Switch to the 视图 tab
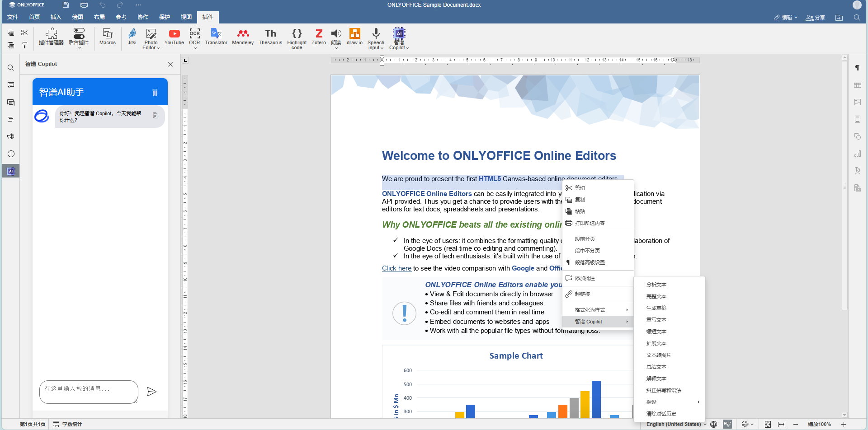Screen dimensions: 868x430 pos(186,17)
